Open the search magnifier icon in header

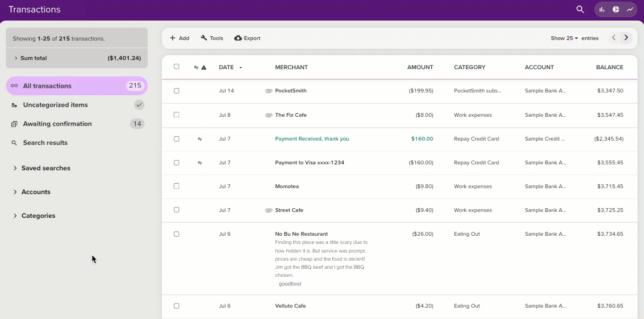[x=580, y=9]
